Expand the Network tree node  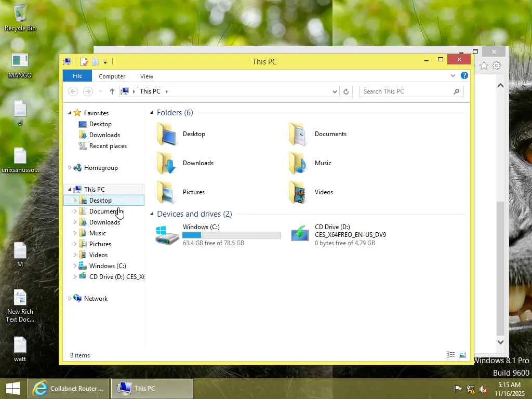click(70, 299)
